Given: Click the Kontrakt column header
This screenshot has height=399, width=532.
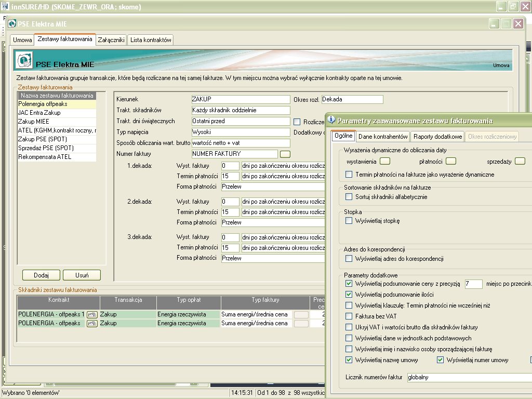Looking at the screenshot, I should click(x=59, y=303).
